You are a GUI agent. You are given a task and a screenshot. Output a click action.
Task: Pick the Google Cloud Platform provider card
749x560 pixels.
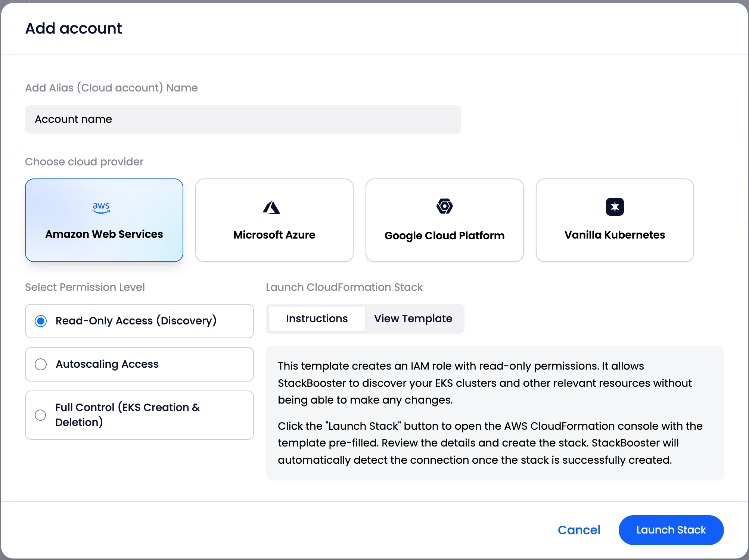pyautogui.click(x=445, y=220)
